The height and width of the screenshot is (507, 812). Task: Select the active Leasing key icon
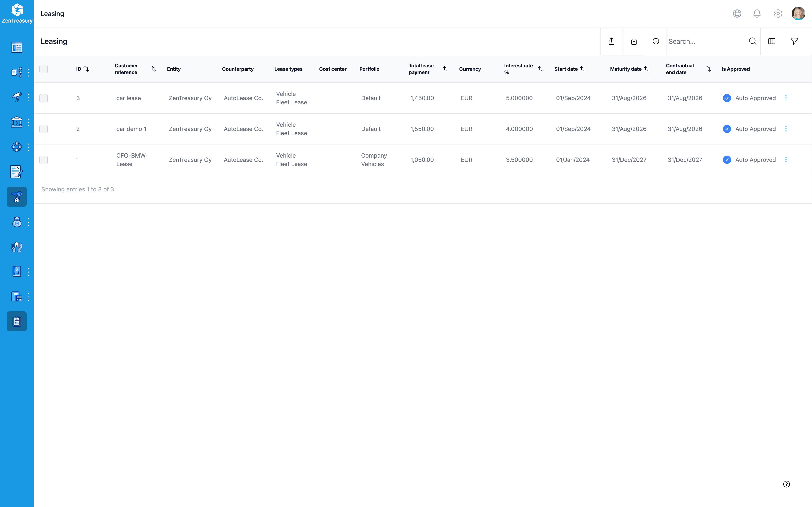click(16, 196)
